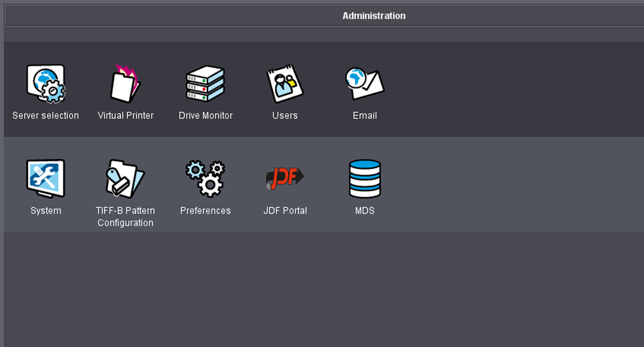
Task: Launch the JDF Portal icon
Action: tap(285, 179)
